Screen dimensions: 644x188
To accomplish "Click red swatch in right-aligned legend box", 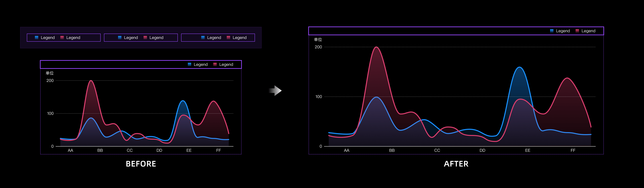I will pos(228,38).
